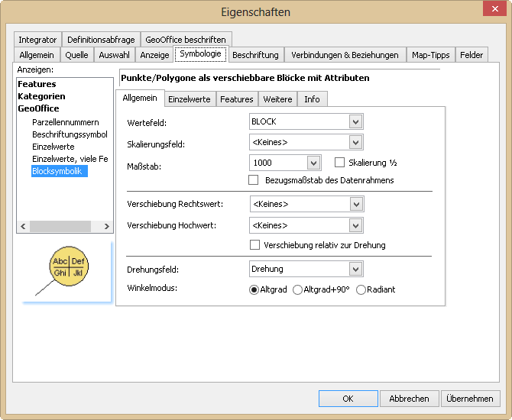This screenshot has height=420, width=512.
Task: Open the Drehungsfeld dropdown
Action: pos(355,269)
